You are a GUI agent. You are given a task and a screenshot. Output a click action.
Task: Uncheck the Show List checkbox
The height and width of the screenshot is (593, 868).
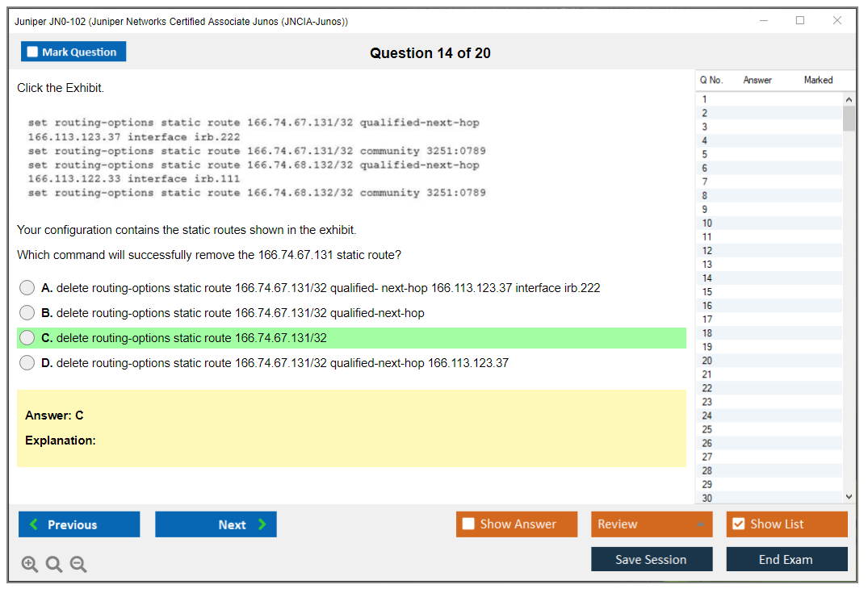(x=738, y=524)
